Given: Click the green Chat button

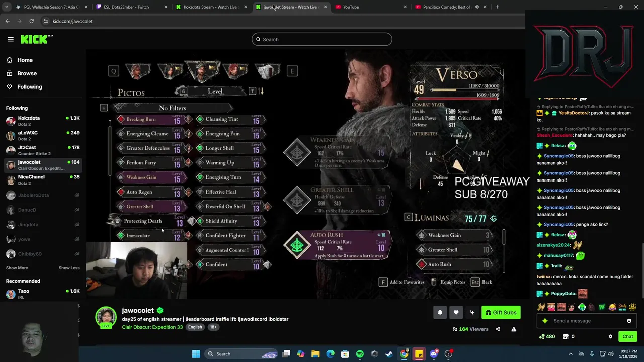Looking at the screenshot, I should [628, 336].
